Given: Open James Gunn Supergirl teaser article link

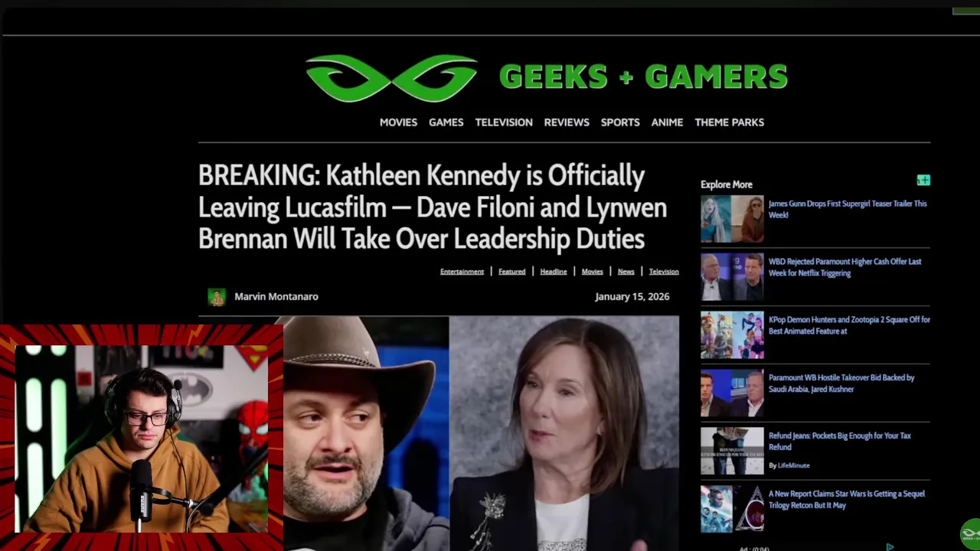Looking at the screenshot, I should (x=848, y=209).
